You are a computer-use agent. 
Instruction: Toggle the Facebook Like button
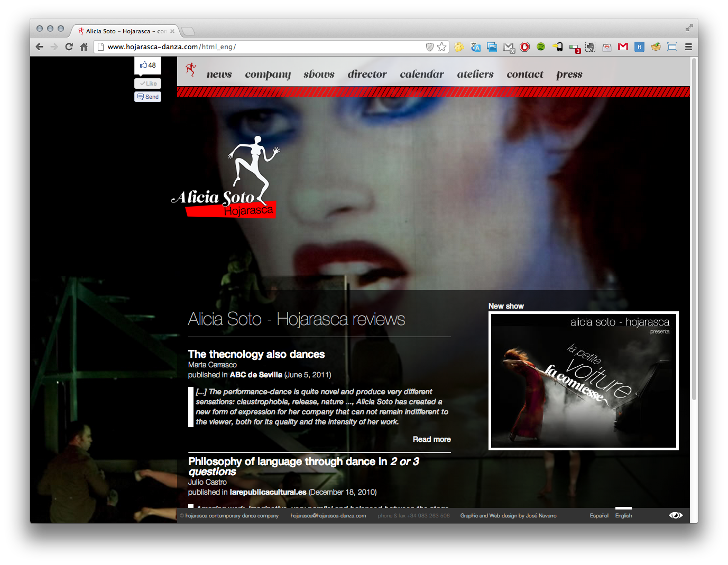click(148, 84)
